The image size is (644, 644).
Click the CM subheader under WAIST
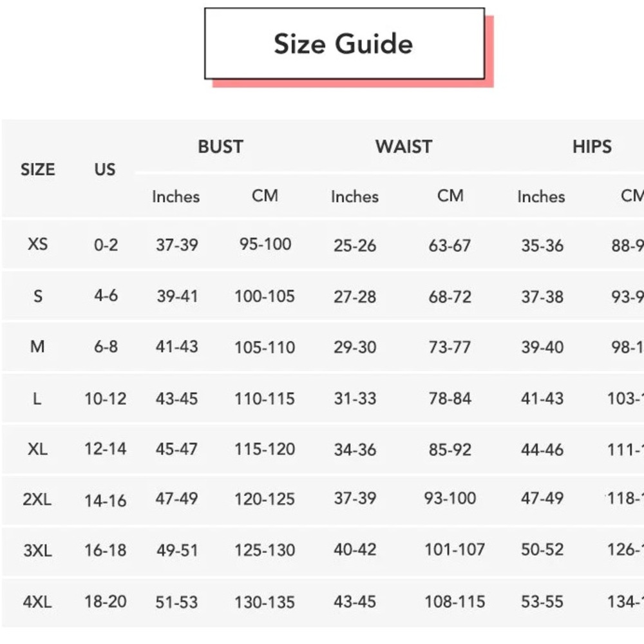pos(450,196)
